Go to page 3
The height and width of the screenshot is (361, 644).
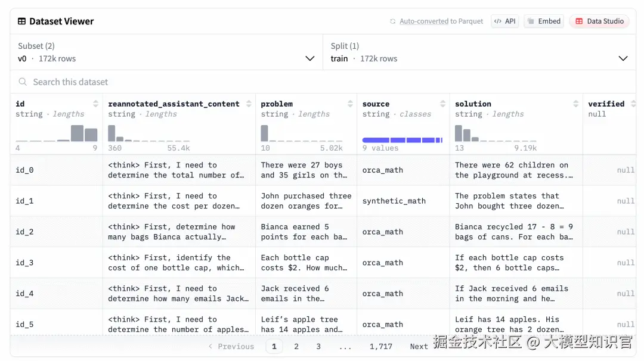[x=318, y=346]
